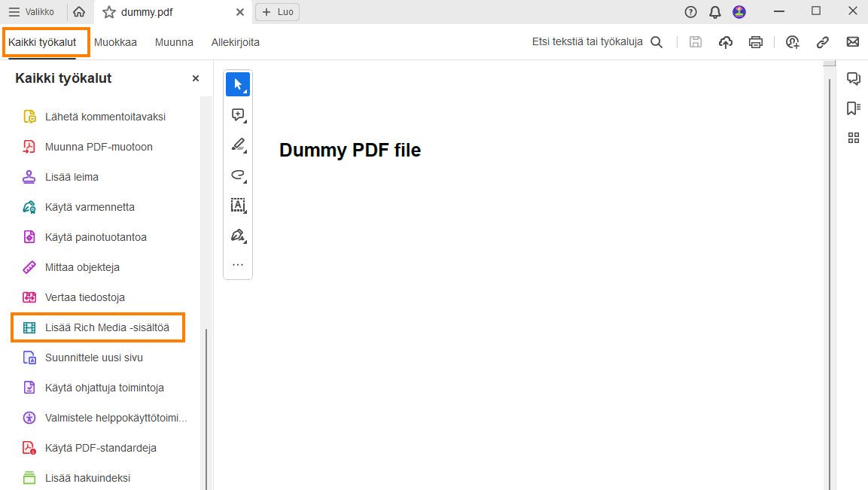
Task: Select the fill and sign pen tool
Action: pyautogui.click(x=238, y=236)
